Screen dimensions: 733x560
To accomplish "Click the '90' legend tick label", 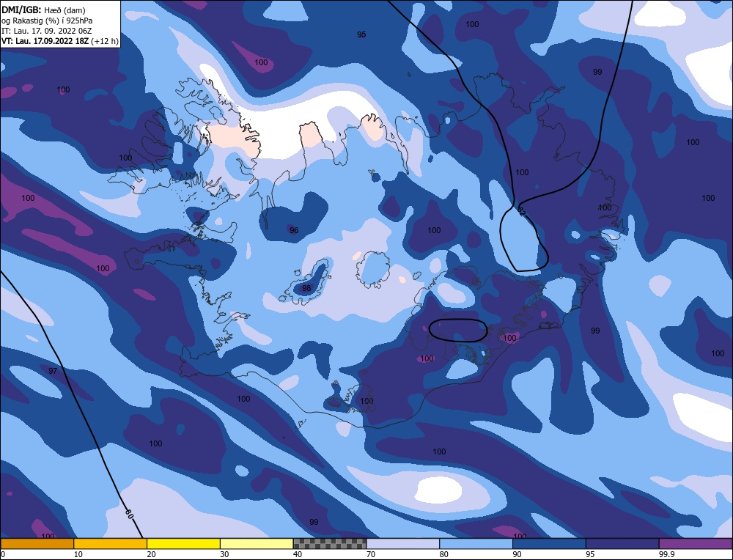I will click(517, 554).
